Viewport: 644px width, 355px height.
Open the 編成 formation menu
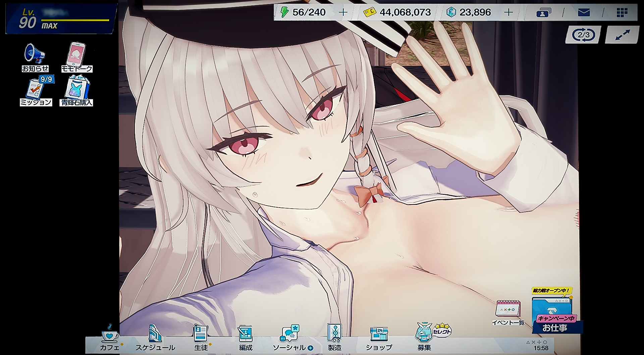tap(246, 338)
